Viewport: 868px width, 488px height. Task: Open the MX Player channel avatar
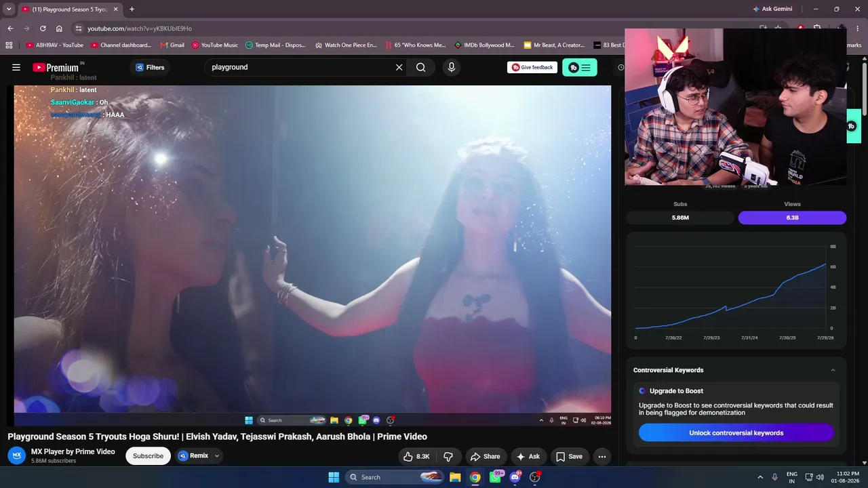17,455
